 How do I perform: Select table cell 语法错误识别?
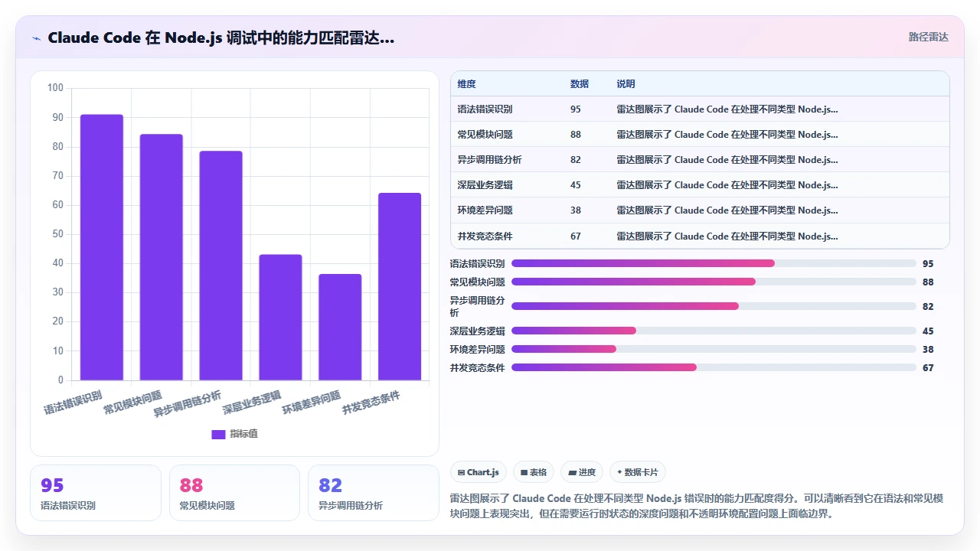click(x=485, y=109)
